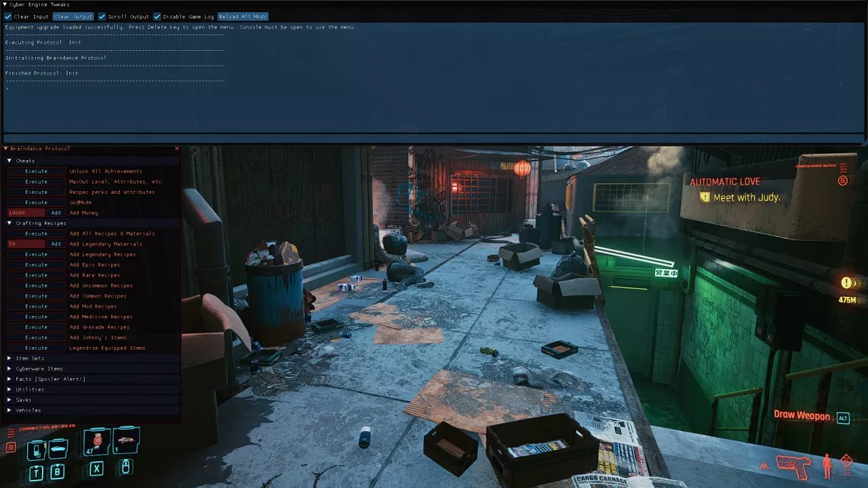Screen dimensions: 868x488
Task: Click the Meet with Judy objective text
Action: [x=747, y=198]
